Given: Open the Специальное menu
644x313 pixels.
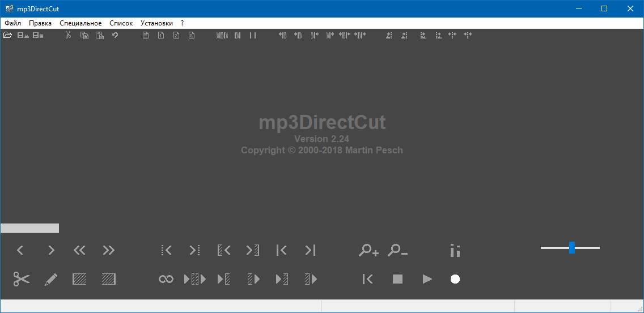Looking at the screenshot, I should 80,23.
